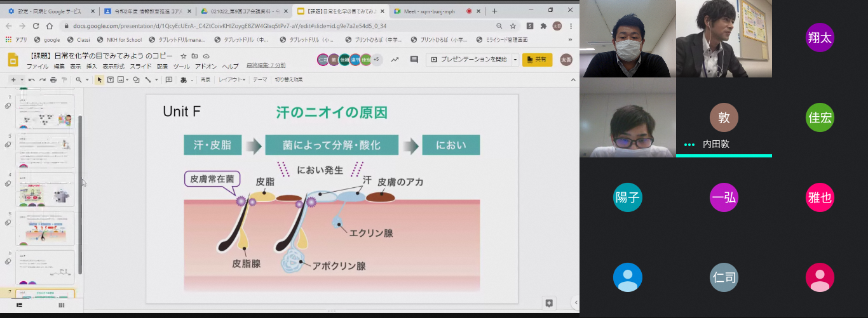Open the ツール menu
The width and height of the screenshot is (868, 318).
click(x=182, y=66)
